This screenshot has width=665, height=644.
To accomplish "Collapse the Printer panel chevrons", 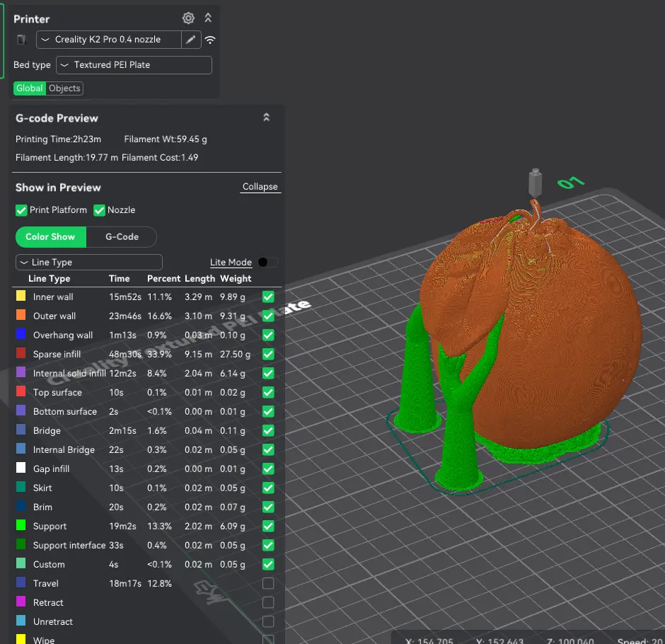I will pos(208,18).
